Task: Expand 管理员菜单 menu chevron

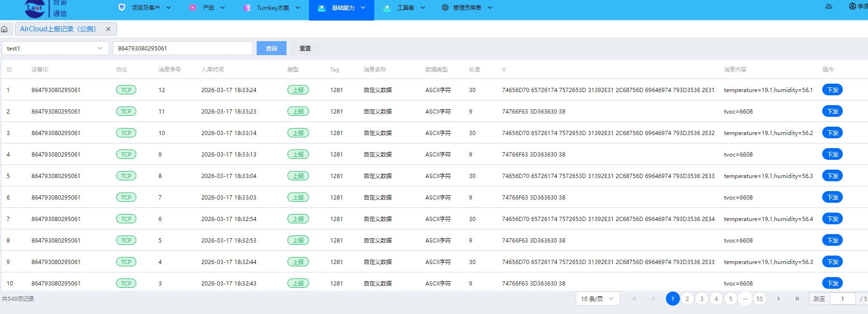Action: point(490,7)
